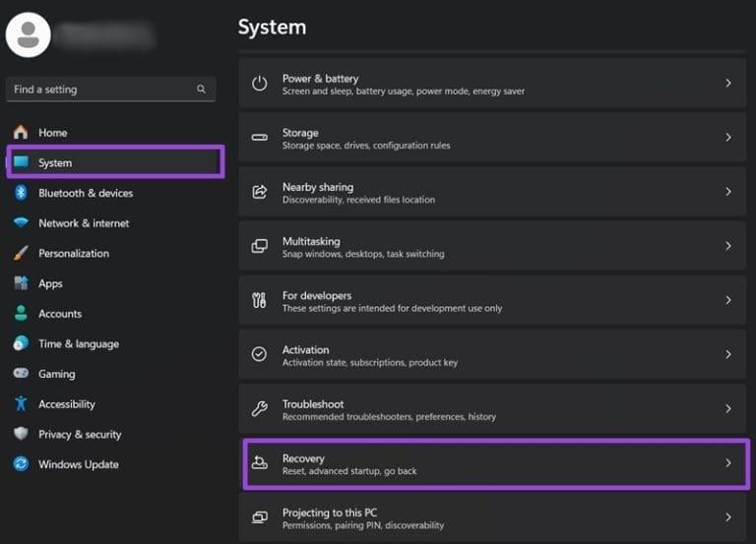
Task: Click the Privacy shield icon
Action: coord(21,434)
